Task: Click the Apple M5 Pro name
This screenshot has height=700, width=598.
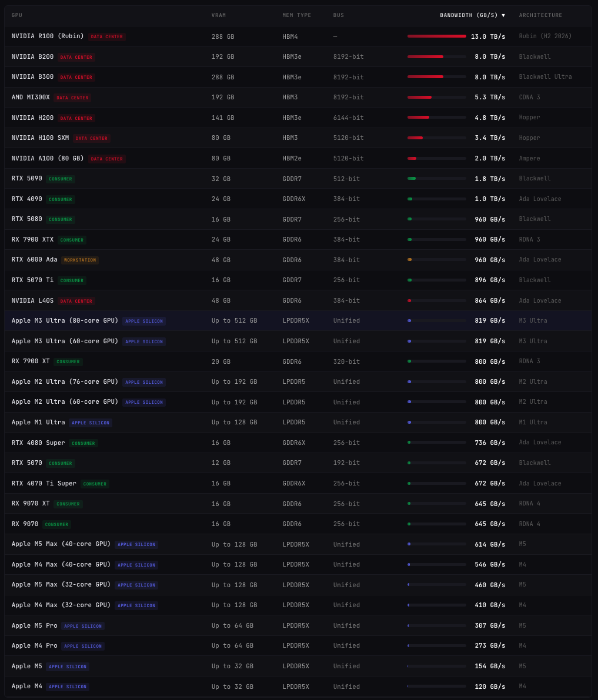Action: point(34,626)
